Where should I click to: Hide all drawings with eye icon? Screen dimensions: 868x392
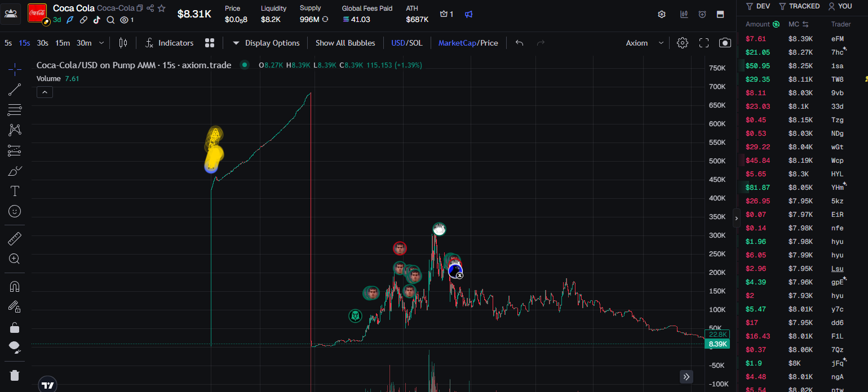tap(15, 348)
